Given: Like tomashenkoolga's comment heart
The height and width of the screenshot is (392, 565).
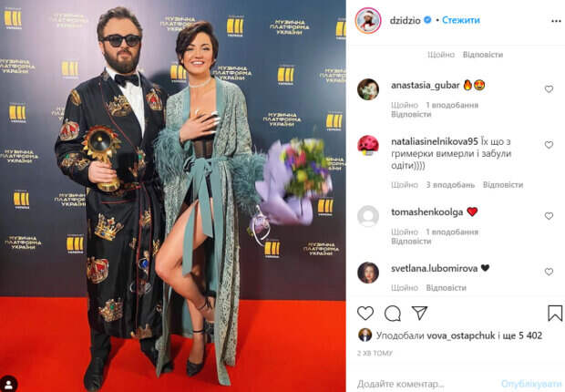Looking at the screenshot, I should (x=549, y=216).
